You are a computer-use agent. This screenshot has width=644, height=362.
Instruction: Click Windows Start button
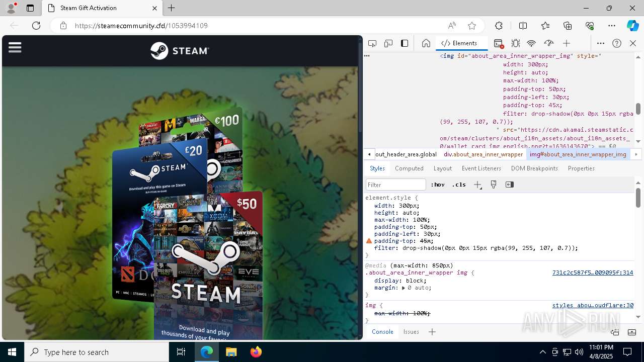[12, 352]
